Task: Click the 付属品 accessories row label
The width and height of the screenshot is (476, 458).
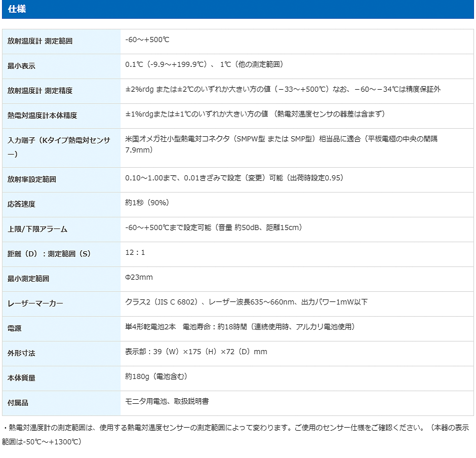Action: 18,403
